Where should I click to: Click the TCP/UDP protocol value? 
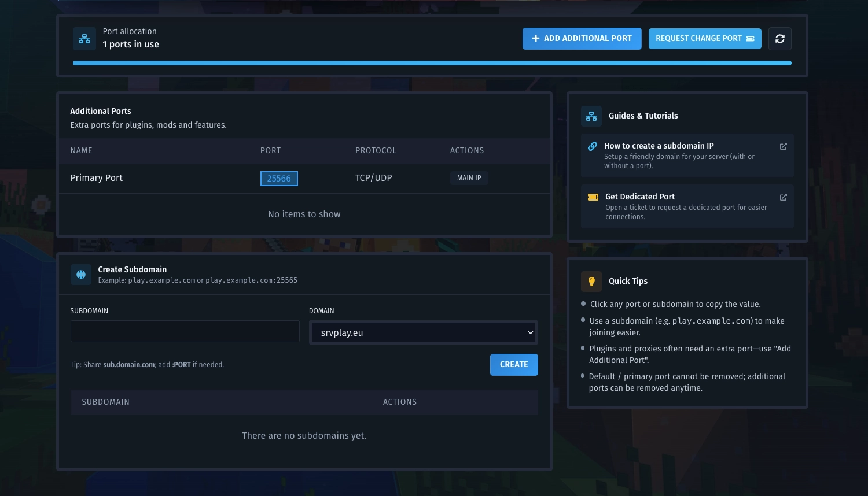(x=374, y=178)
